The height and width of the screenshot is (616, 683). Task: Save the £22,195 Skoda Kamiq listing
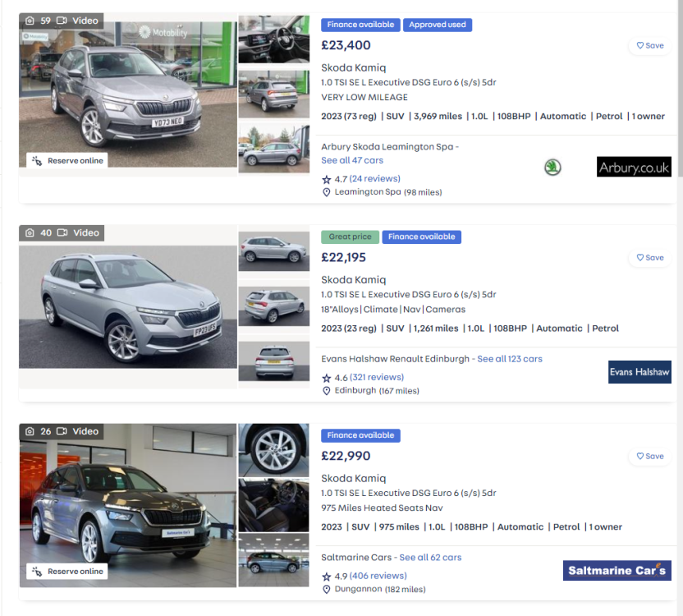click(x=650, y=258)
